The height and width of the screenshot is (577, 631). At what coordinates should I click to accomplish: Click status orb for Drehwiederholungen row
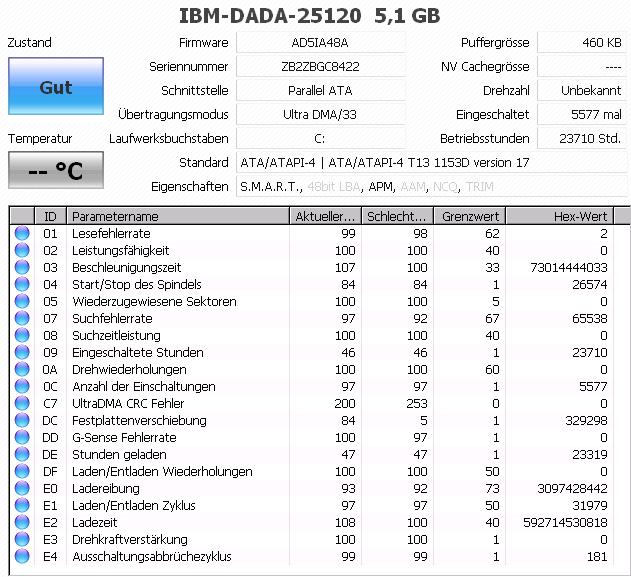tap(22, 369)
